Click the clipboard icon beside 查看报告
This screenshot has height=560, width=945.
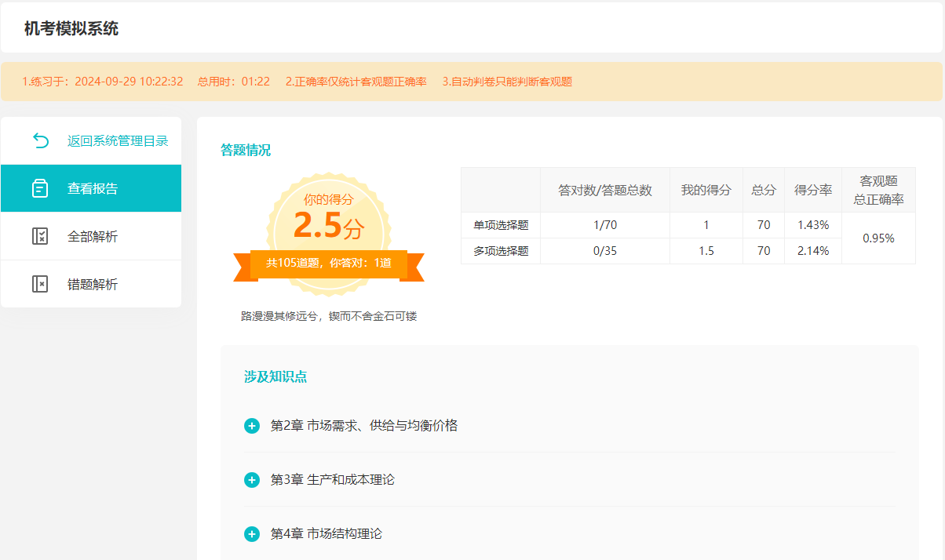(x=40, y=187)
